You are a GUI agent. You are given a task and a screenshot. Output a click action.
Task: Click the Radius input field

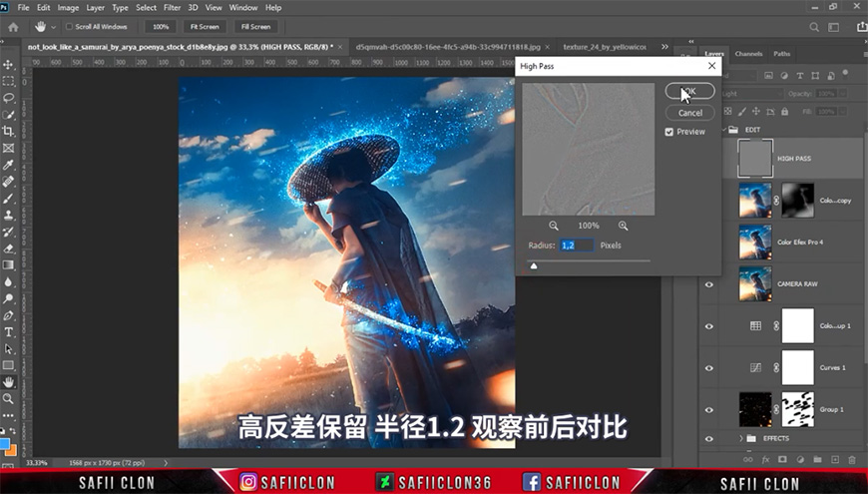(577, 246)
